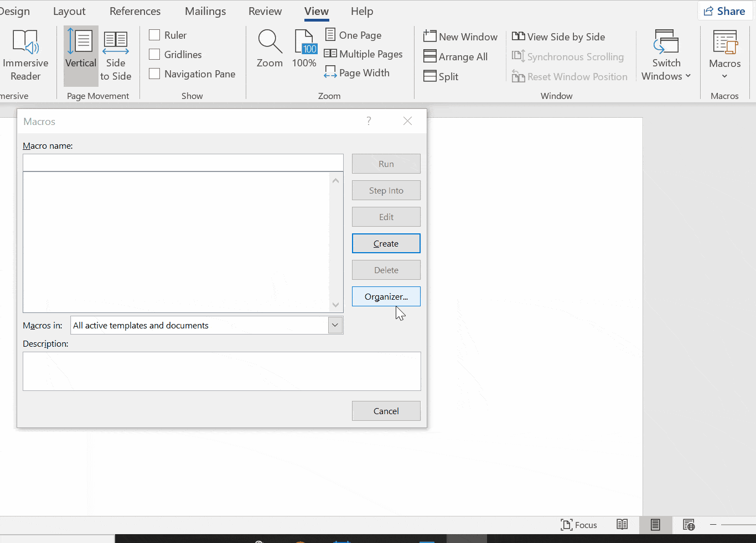The image size is (756, 543).
Task: Open the Macros in dropdown
Action: 335,325
